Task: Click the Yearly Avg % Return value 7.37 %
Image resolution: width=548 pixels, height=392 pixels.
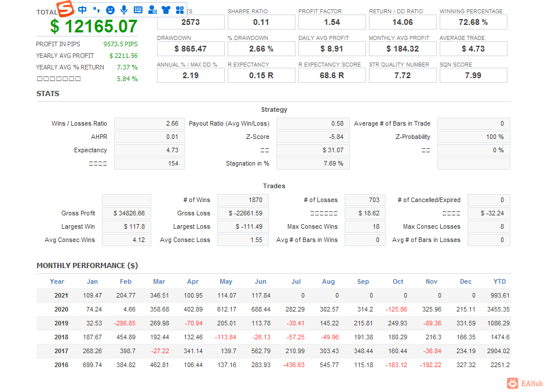Action: coord(127,67)
